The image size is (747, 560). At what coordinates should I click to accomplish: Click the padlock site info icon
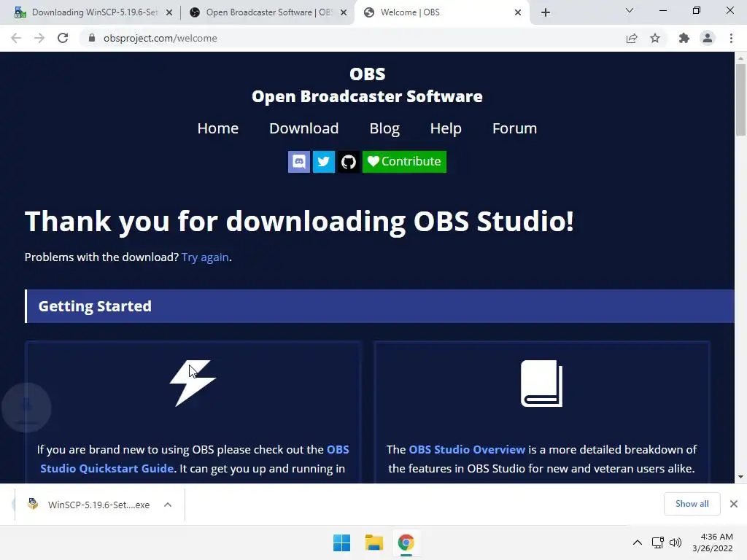pos(92,38)
